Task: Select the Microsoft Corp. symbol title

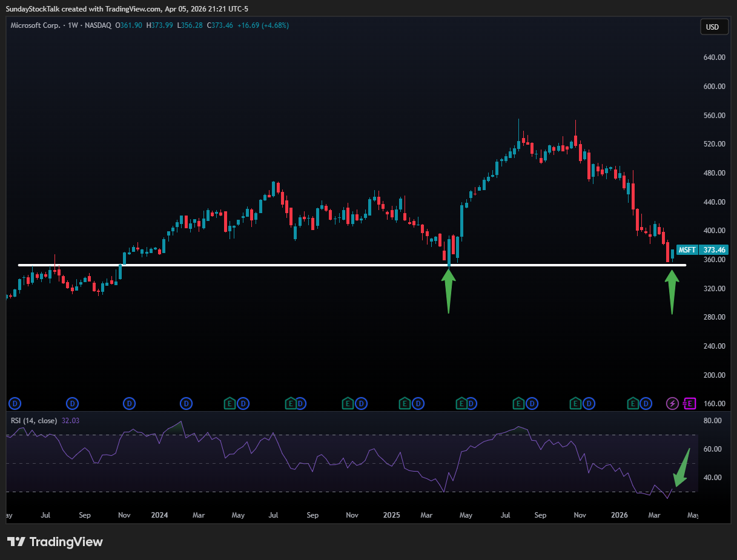Action: point(35,25)
